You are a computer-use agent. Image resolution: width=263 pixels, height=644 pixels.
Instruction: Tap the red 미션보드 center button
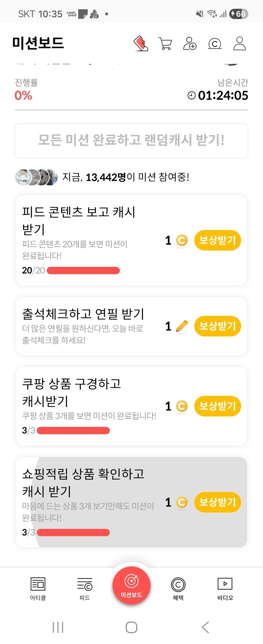coord(131,586)
